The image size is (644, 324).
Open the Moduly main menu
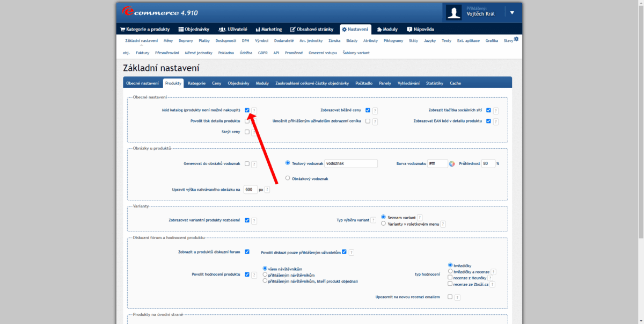[x=387, y=29]
